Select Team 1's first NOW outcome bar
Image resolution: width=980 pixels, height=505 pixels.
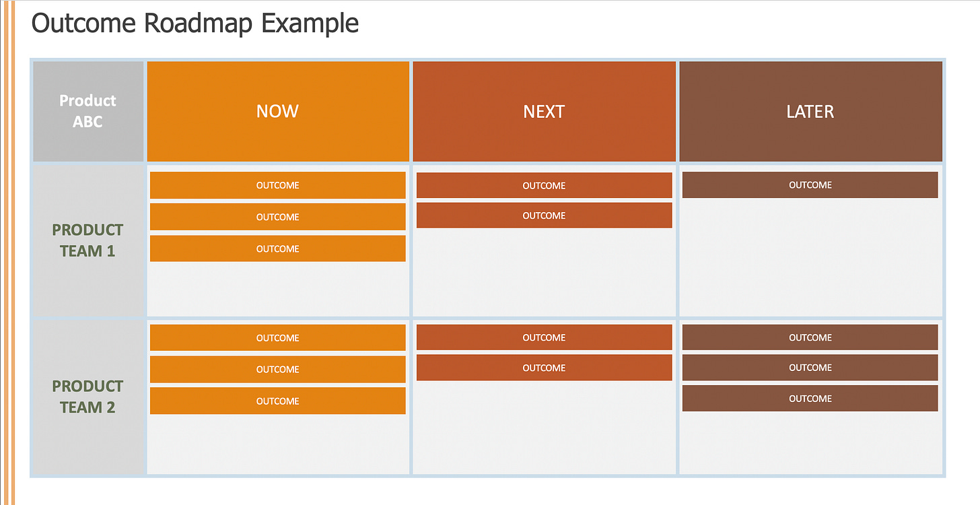click(278, 185)
